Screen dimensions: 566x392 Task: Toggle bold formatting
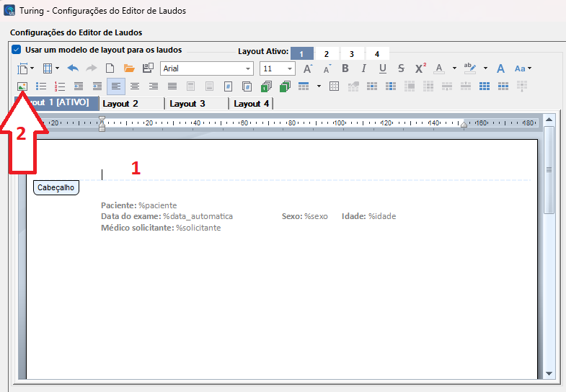tap(345, 68)
